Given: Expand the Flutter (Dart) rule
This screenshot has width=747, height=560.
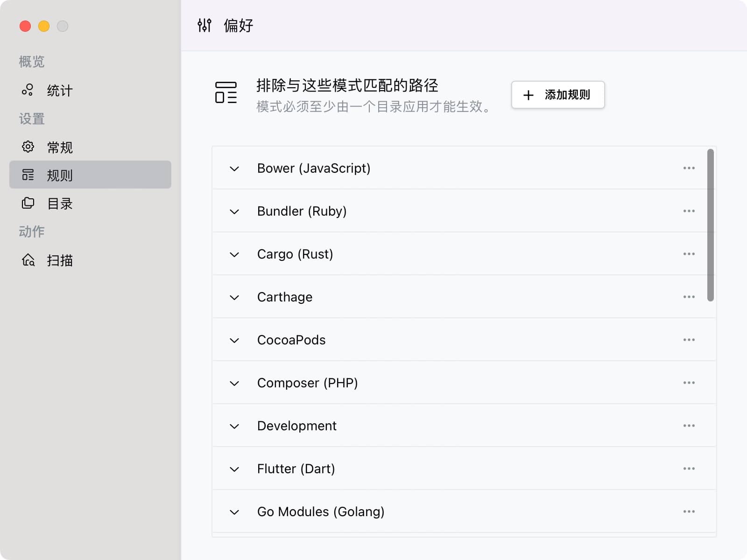Looking at the screenshot, I should 234,469.
